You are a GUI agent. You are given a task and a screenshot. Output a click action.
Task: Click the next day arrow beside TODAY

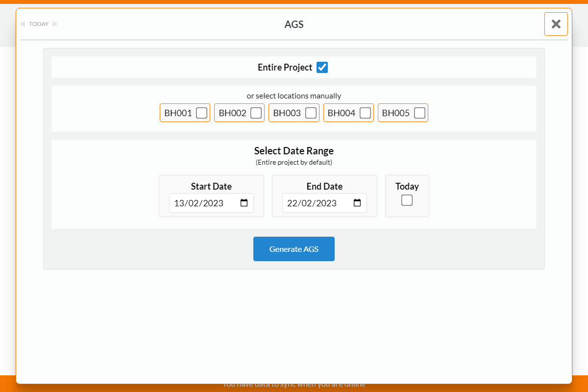point(55,24)
